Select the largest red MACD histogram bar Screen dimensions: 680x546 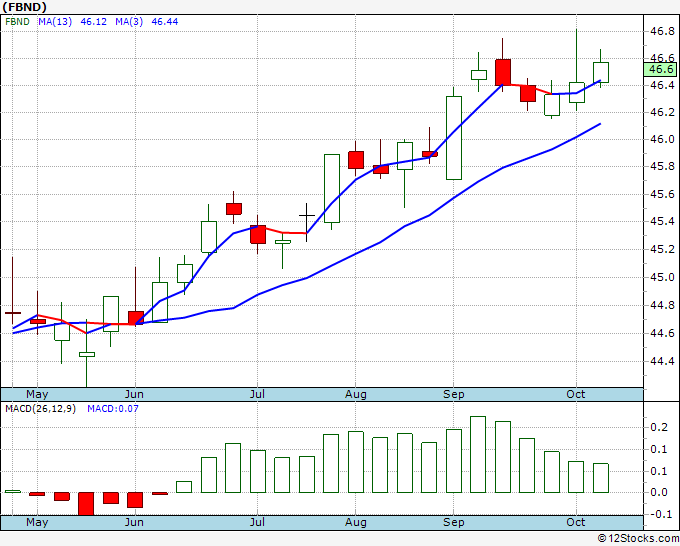point(86,503)
